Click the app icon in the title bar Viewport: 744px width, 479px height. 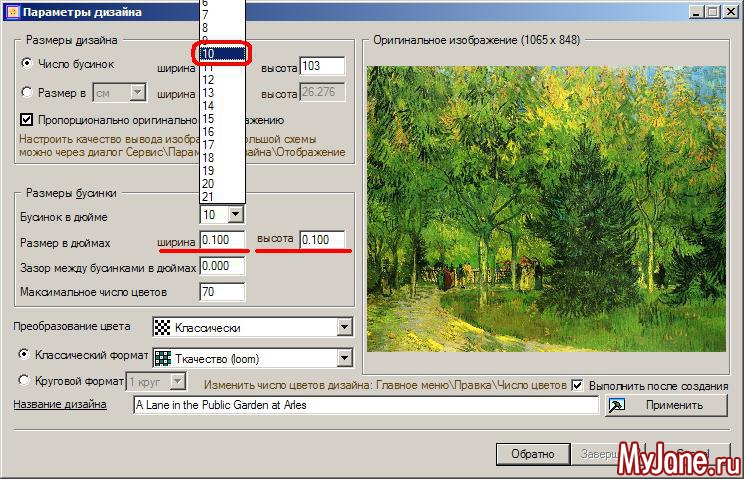(12, 12)
